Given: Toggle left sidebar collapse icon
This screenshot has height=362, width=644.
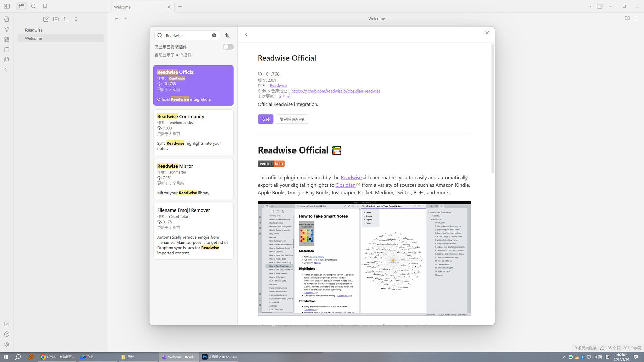Looking at the screenshot, I should pyautogui.click(x=7, y=6).
